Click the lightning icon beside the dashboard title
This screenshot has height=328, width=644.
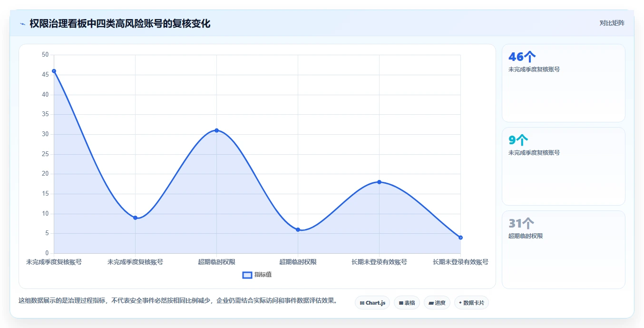[22, 24]
